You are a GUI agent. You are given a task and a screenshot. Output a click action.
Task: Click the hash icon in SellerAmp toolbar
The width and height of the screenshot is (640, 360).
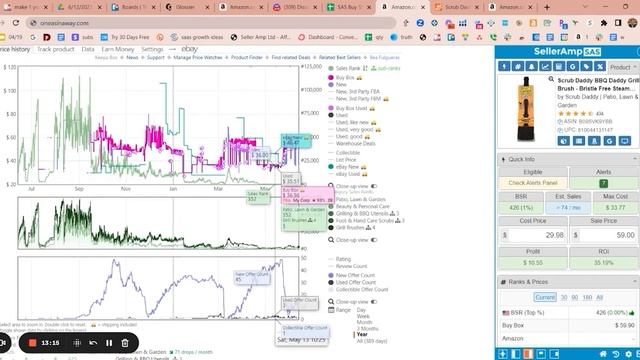point(518,67)
